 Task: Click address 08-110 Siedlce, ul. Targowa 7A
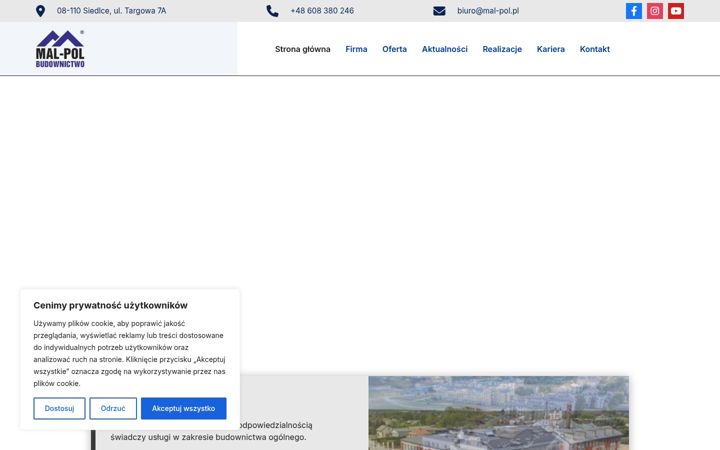[112, 11]
